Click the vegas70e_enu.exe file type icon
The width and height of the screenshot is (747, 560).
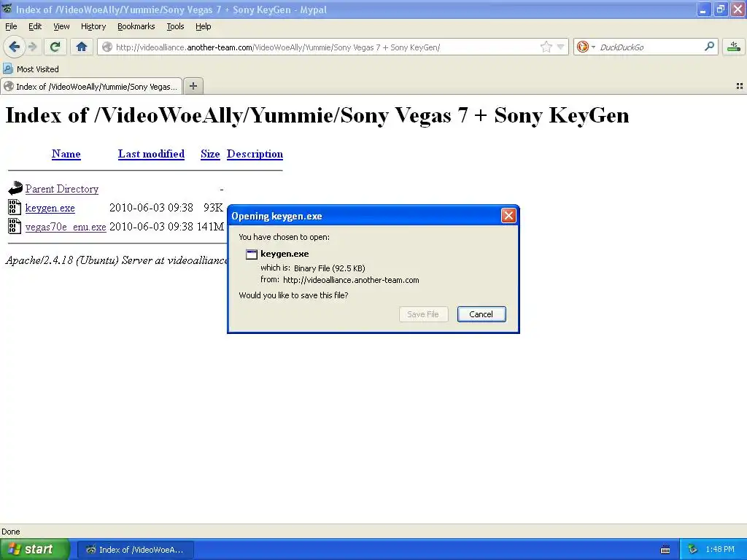click(15, 226)
